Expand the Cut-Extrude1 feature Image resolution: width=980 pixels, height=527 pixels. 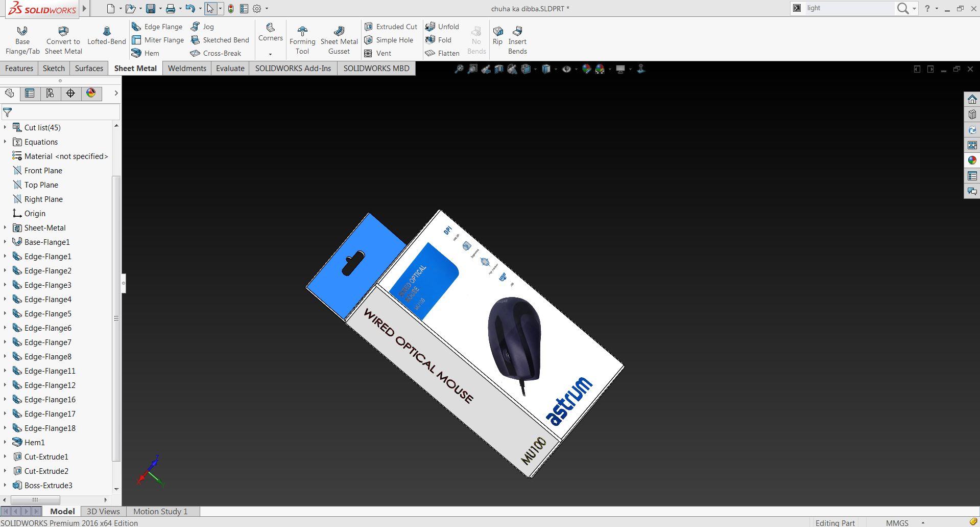click(5, 456)
